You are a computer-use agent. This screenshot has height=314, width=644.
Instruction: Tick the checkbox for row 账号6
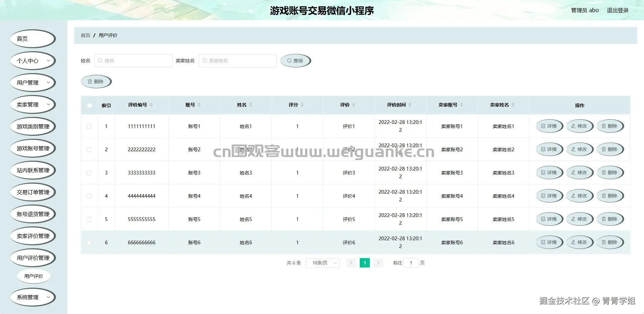89,243
